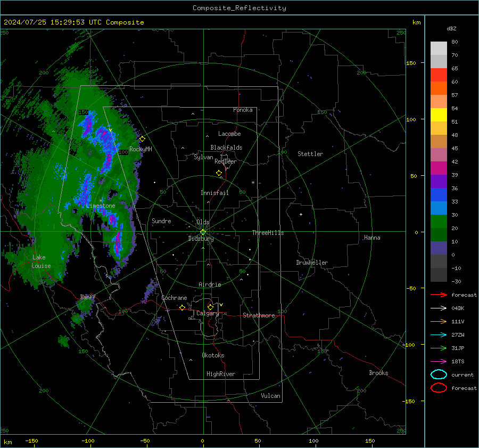Click the Olds town label
The width and height of the screenshot is (479, 448).
pos(203,222)
